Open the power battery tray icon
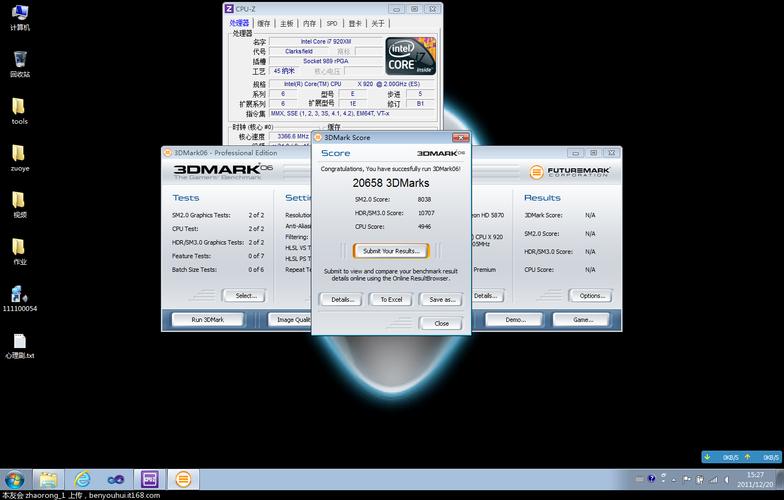The width and height of the screenshot is (784, 500). tap(700, 480)
